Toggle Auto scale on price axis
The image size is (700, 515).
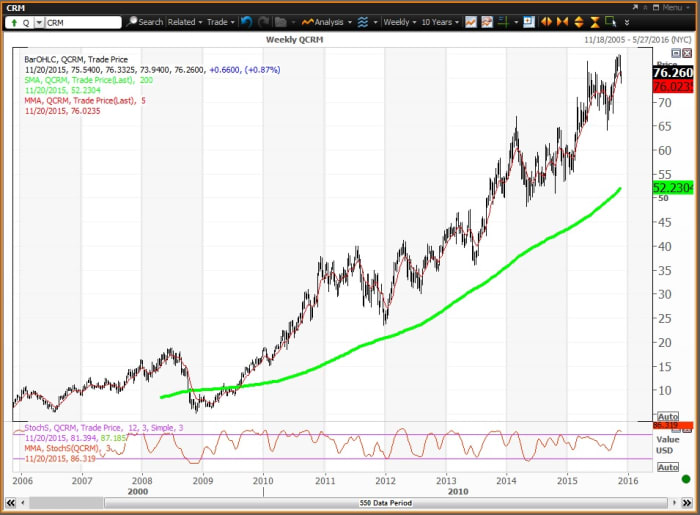point(668,416)
